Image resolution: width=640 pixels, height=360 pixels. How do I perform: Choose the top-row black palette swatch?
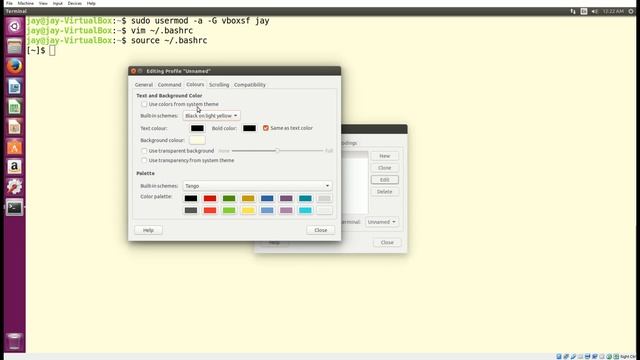click(x=191, y=198)
